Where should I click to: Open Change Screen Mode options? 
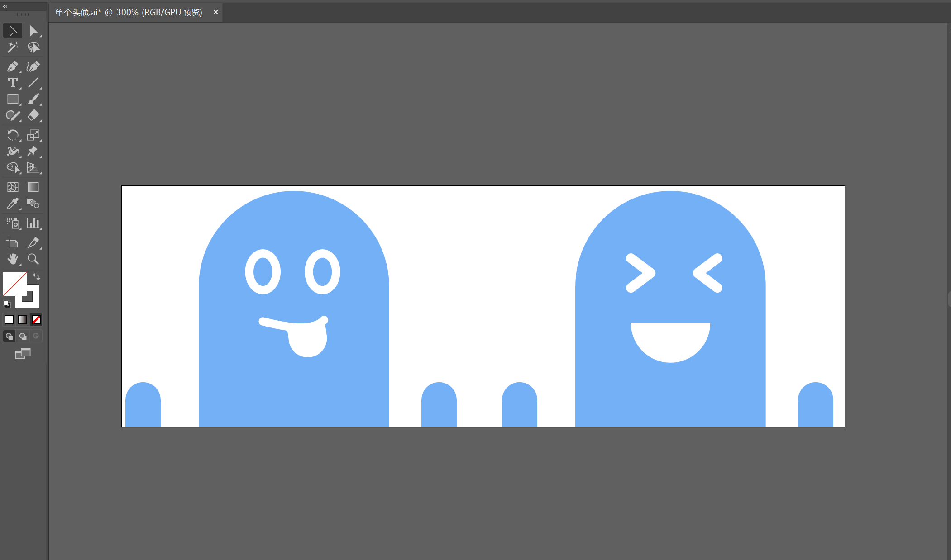pyautogui.click(x=23, y=354)
